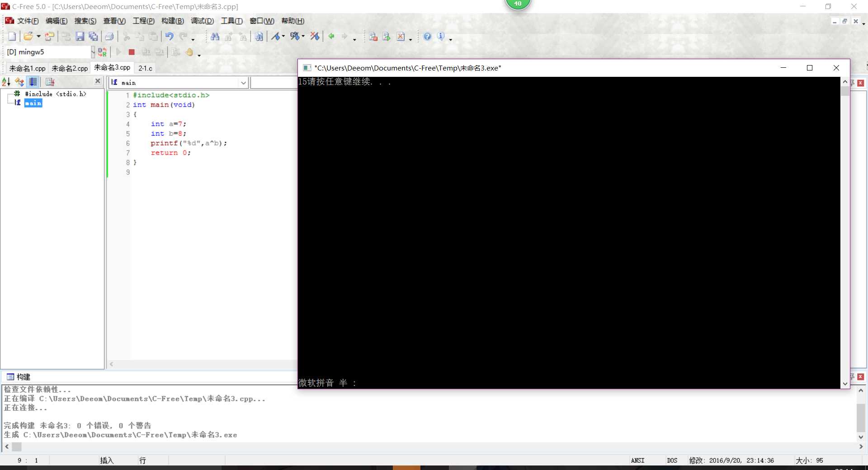Open dropdown next to the compile icon
The width and height of the screenshot is (868, 470).
tap(303, 36)
